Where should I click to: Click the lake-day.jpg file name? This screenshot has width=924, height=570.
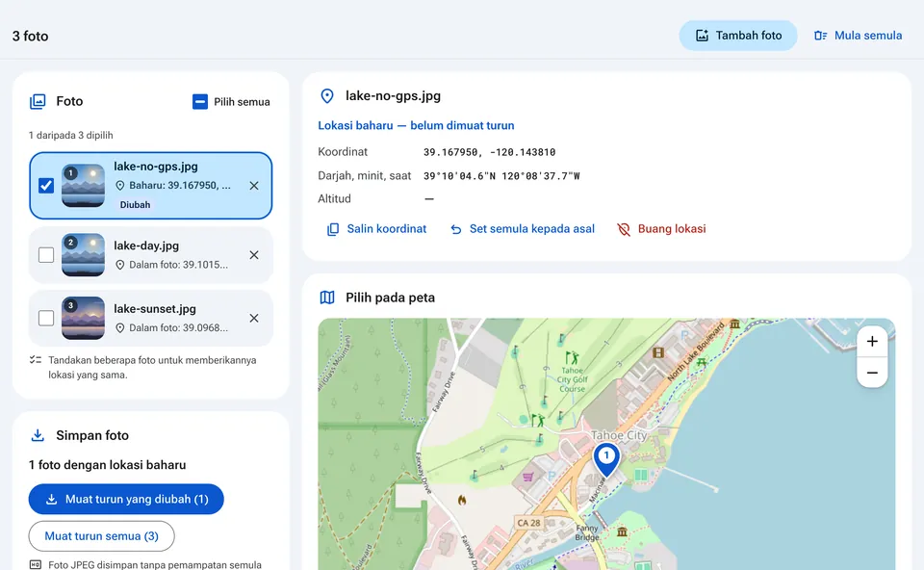coord(146,246)
